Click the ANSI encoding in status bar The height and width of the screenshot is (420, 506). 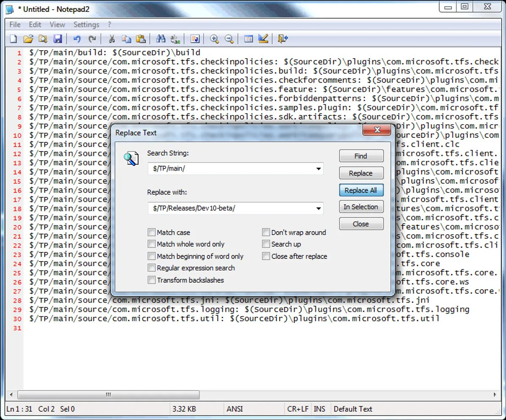click(235, 409)
